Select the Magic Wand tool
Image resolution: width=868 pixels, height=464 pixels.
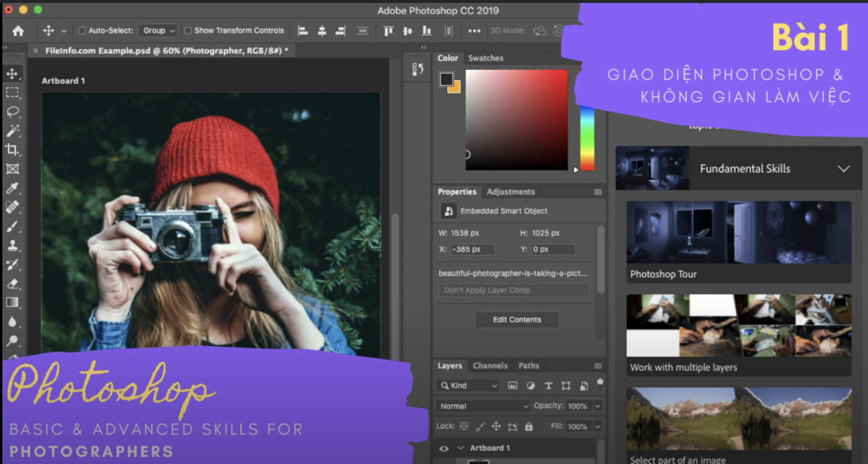coord(12,131)
